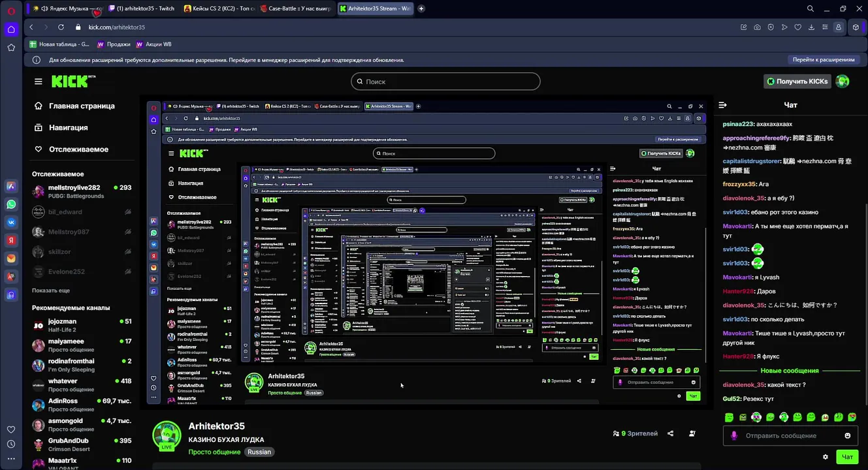Open chat settings gear

(x=825, y=457)
